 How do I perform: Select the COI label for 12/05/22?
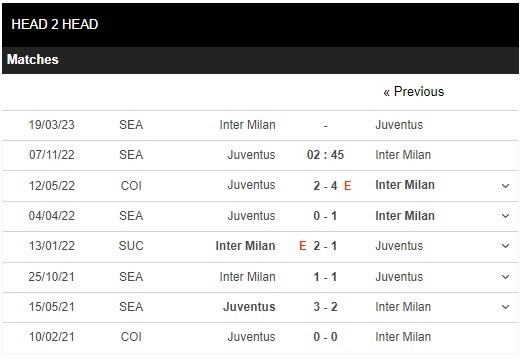click(131, 186)
